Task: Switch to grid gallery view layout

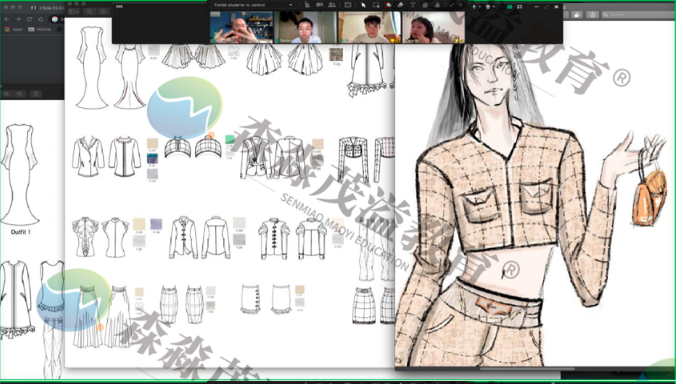Action: click(x=520, y=7)
